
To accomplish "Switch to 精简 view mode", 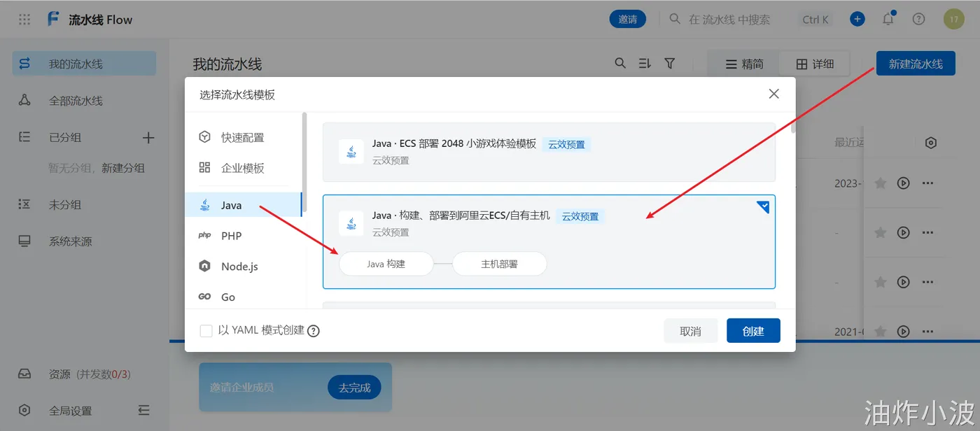I will click(743, 64).
